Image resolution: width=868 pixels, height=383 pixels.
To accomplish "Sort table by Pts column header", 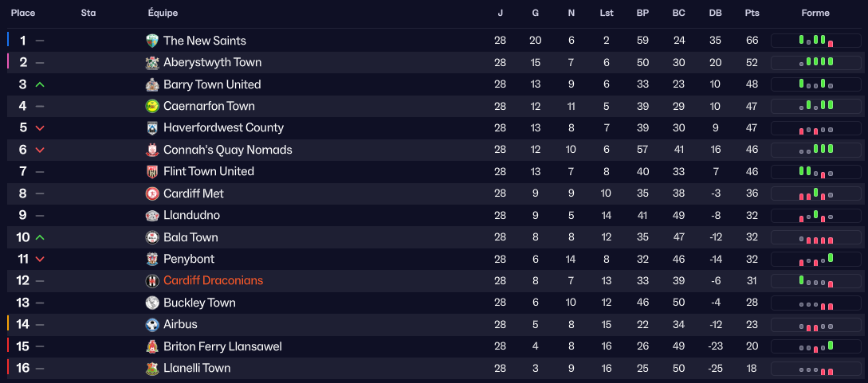I will coord(752,14).
